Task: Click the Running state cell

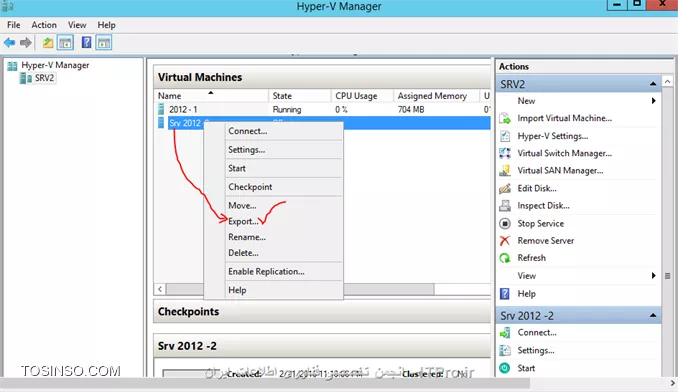Action: [x=287, y=109]
